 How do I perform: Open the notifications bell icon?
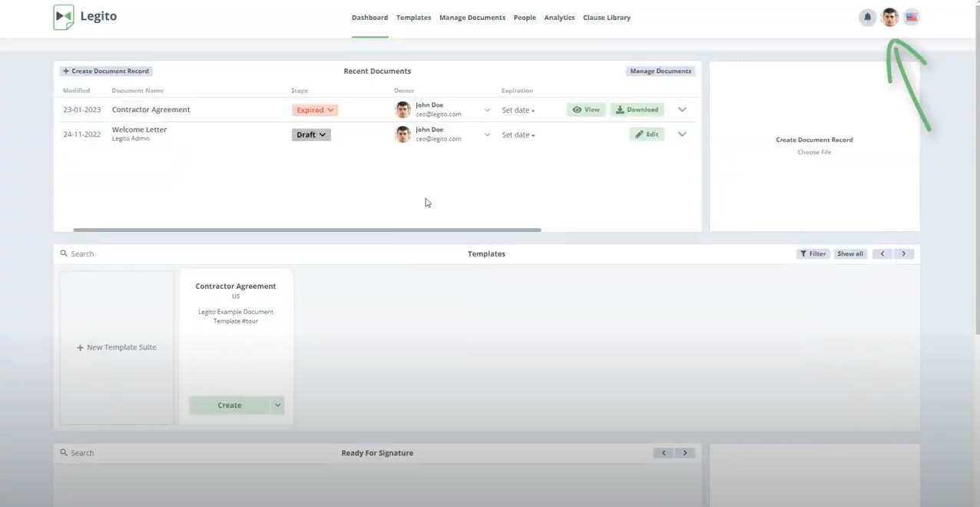coord(867,17)
